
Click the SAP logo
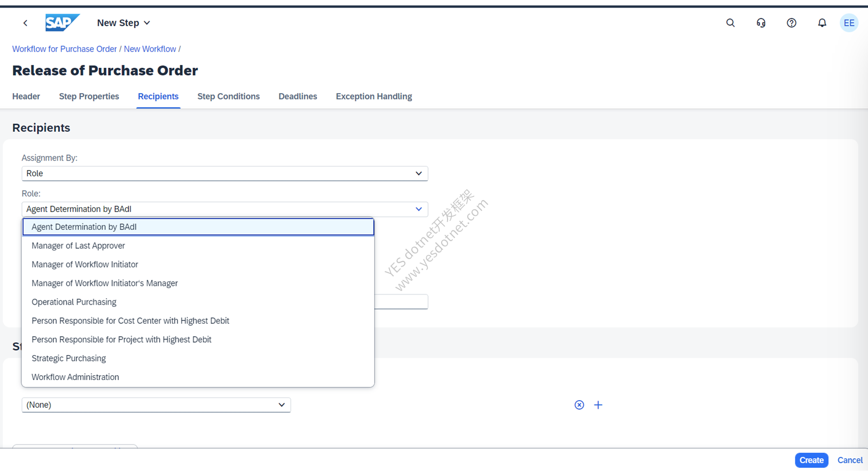point(62,23)
